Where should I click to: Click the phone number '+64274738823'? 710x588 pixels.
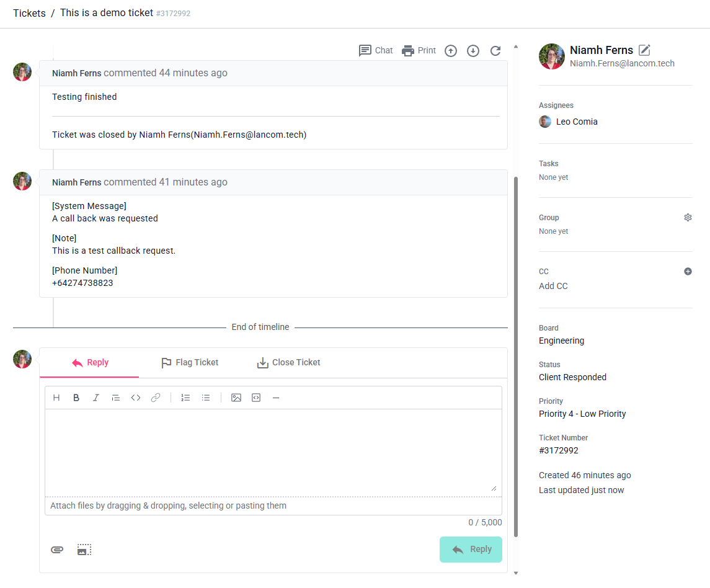tap(82, 283)
